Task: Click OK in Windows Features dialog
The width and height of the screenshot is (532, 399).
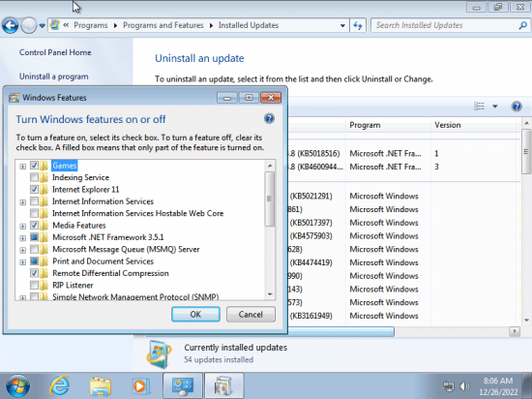Action: click(x=195, y=315)
